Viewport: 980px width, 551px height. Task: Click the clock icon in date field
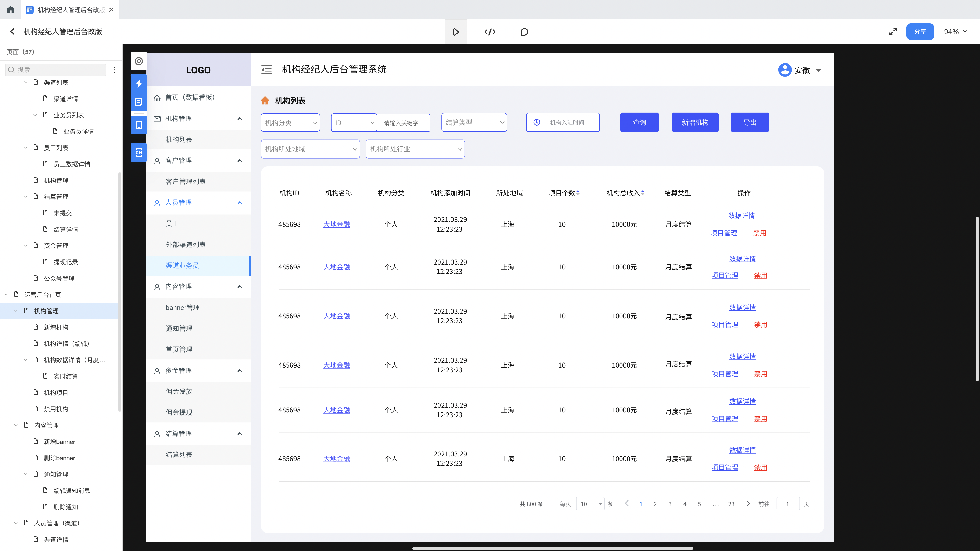536,122
